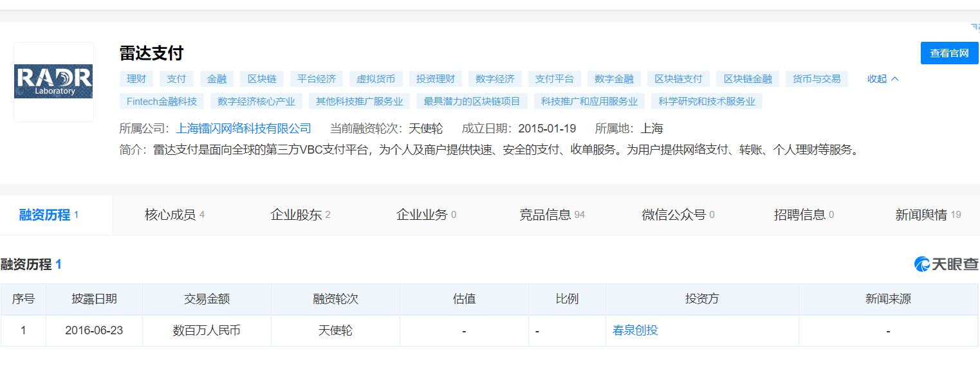Select the 数字经济核心产业 tag
The width and height of the screenshot is (980, 369).
pyautogui.click(x=257, y=102)
